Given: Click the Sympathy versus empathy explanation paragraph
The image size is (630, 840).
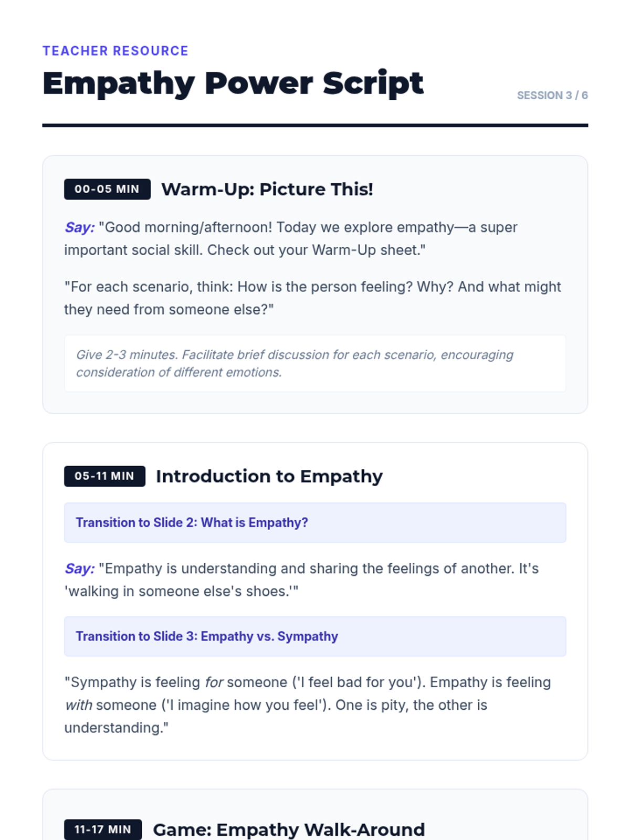Looking at the screenshot, I should click(x=308, y=705).
